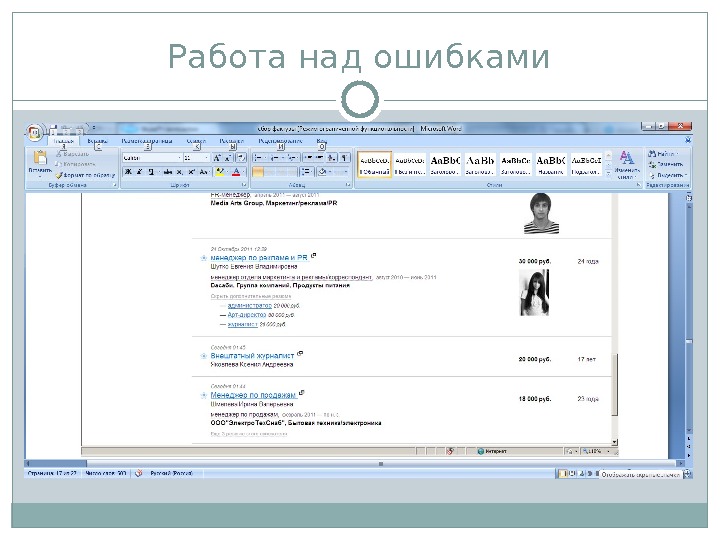
Task: Toggle Superscript formatting
Action: (x=191, y=172)
